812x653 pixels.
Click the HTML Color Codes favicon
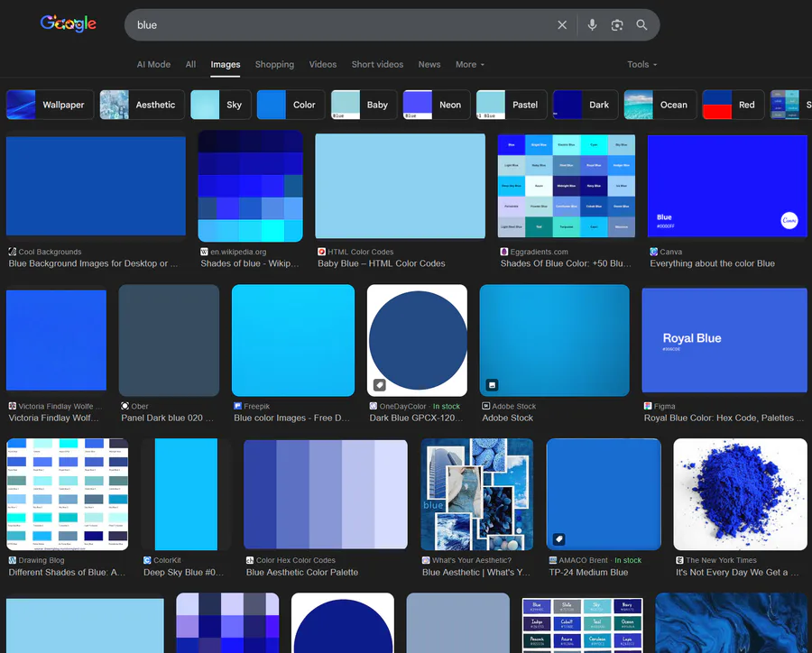tap(321, 252)
